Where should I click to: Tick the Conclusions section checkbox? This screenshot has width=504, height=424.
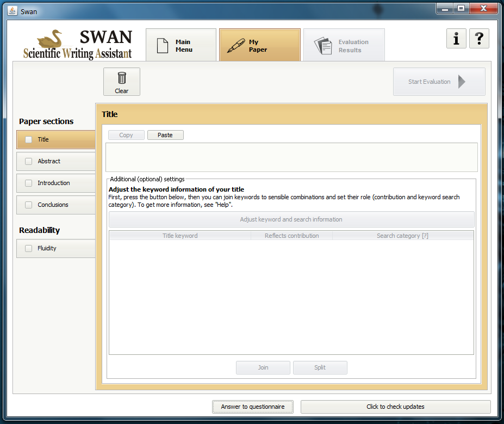(x=29, y=205)
